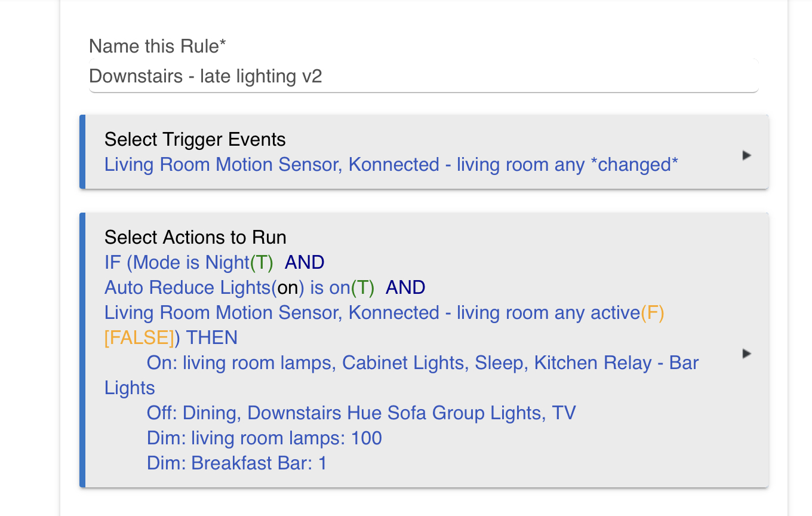The height and width of the screenshot is (516, 812).
Task: Select the Dim: Breakfast Bar: 1 action
Action: (237, 463)
